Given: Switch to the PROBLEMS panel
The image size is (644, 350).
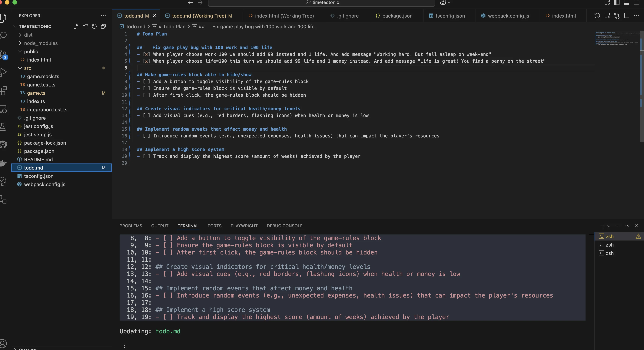Looking at the screenshot, I should click(x=131, y=226).
